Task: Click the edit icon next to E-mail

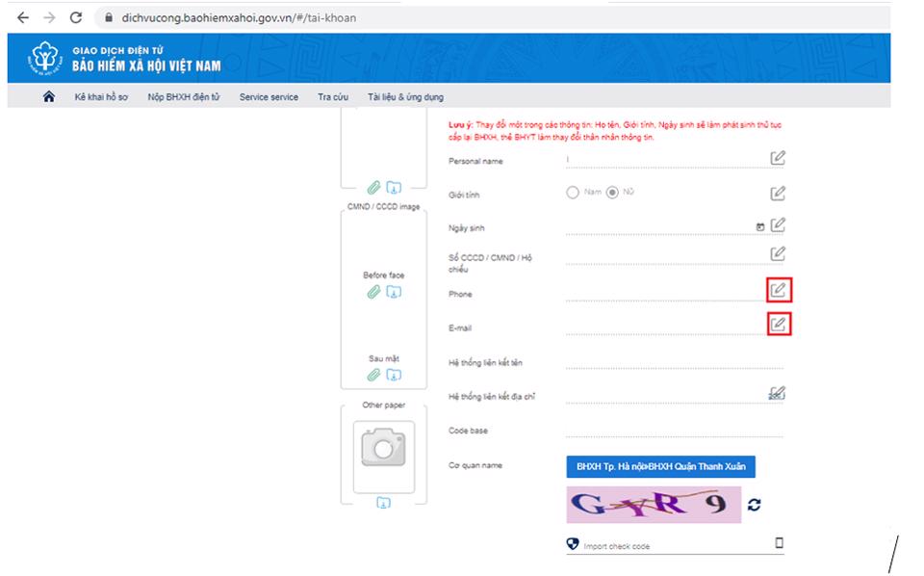Action: 779,324
